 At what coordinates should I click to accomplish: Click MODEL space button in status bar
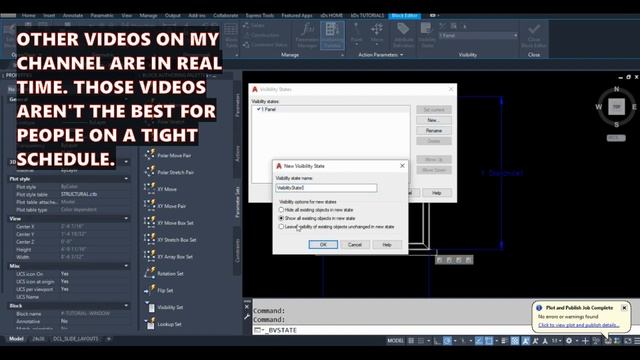pos(396,341)
